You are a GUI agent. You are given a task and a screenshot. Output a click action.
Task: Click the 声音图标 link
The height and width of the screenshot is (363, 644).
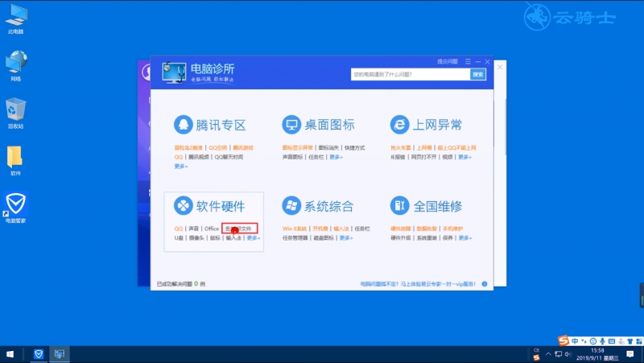point(292,157)
